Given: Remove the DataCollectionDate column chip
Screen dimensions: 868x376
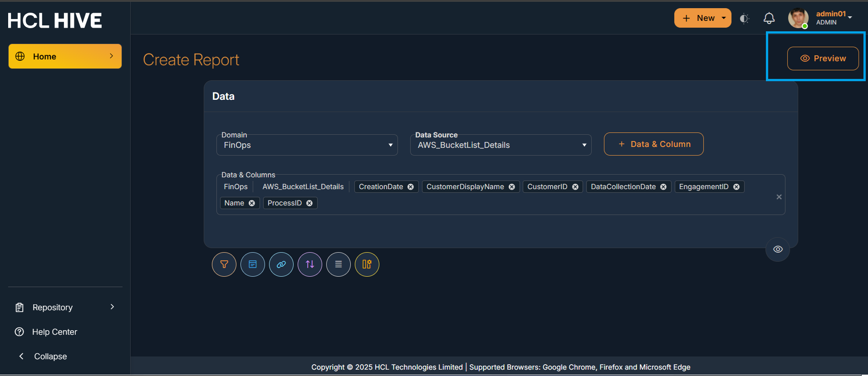Looking at the screenshot, I should click(663, 187).
